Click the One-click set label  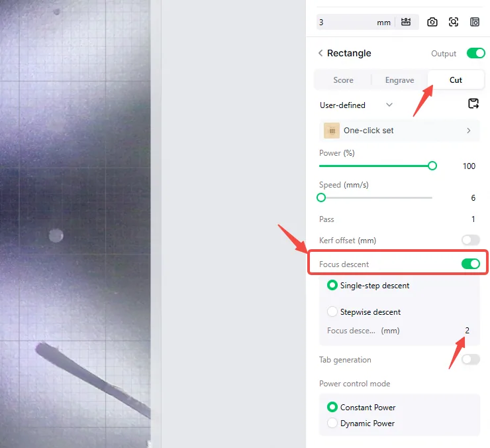369,131
